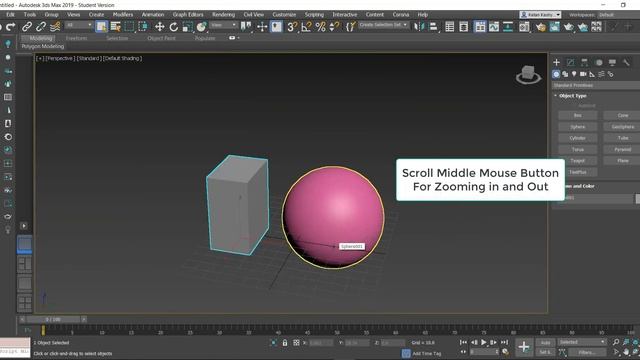Screen dimensions: 640x360
Task: Select the Cameras category icon
Action: [583, 74]
